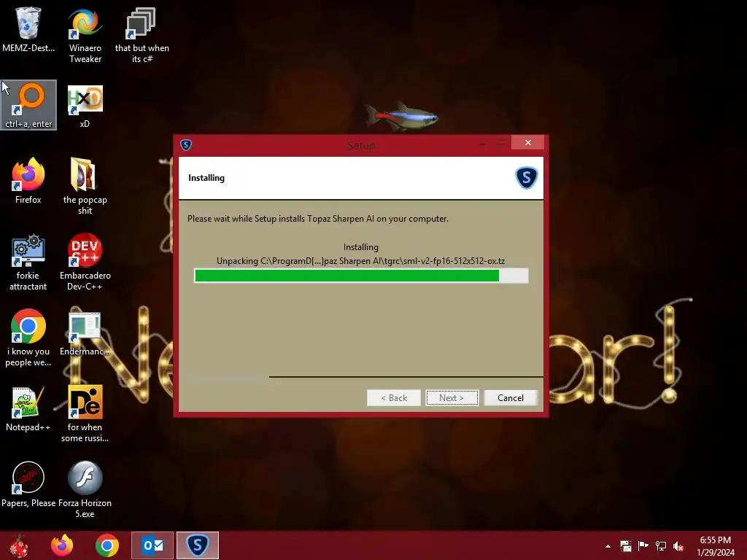Open the Action Center flag tray icon

tap(643, 546)
